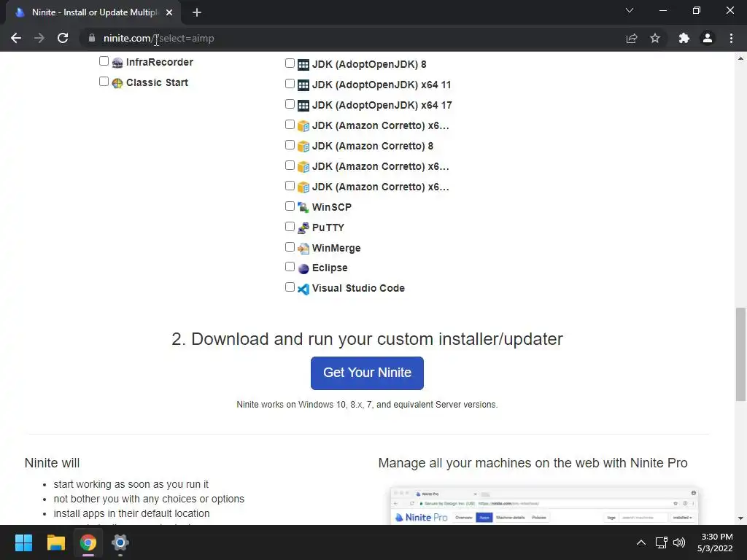Viewport: 747px width, 560px height.
Task: Open the taskbar volume icon
Action: [x=679, y=542]
